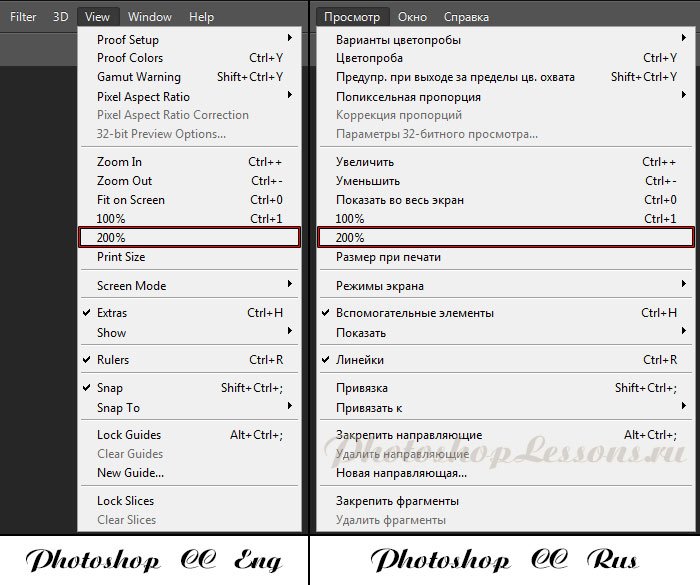700x585 pixels.
Task: Expand Pixel Aspect Ratio submenu
Action: pos(190,96)
